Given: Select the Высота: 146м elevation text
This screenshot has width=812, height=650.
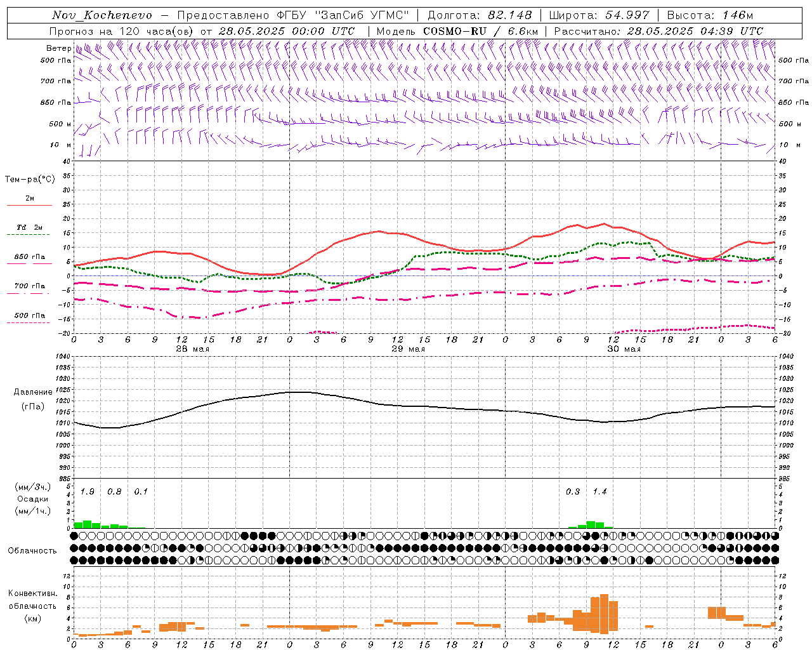Looking at the screenshot, I should (x=710, y=15).
